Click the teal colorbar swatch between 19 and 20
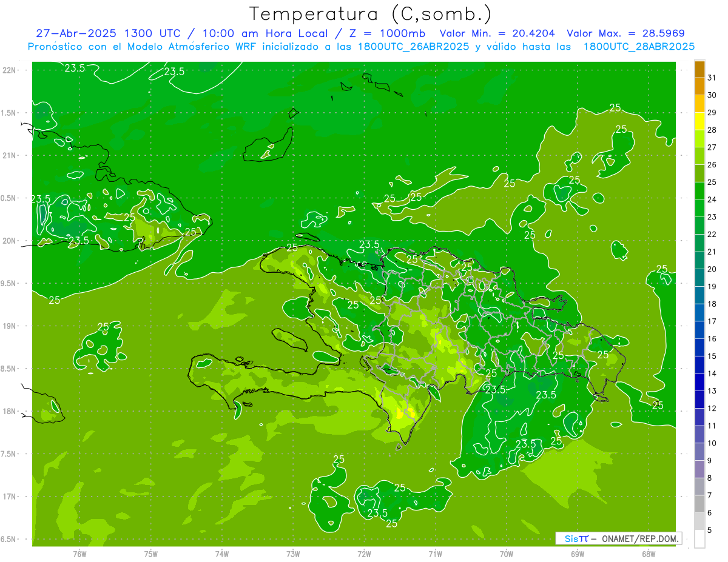The height and width of the screenshot is (562, 728). tap(699, 278)
